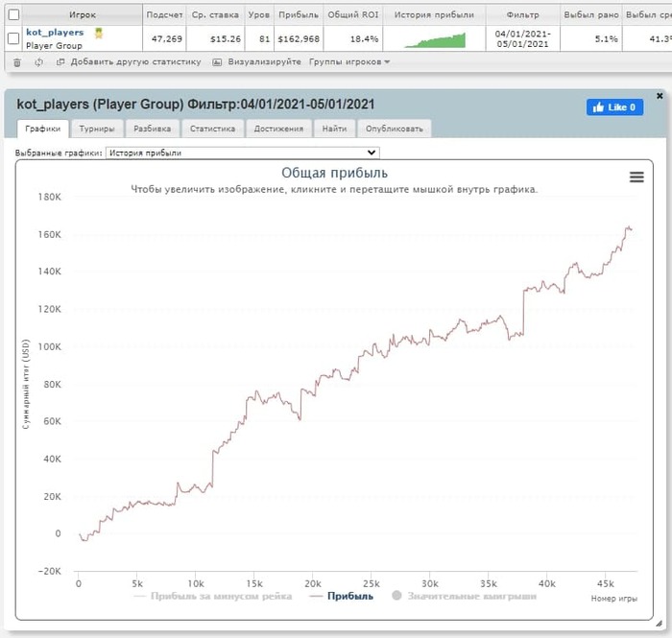Click the trash delete icon in toolbar
The image size is (672, 638).
click(17, 62)
